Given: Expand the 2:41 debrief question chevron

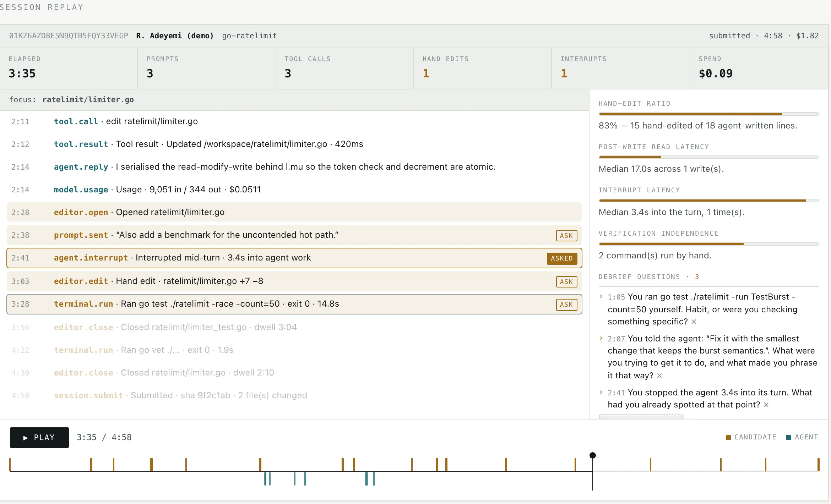Looking at the screenshot, I should [601, 392].
